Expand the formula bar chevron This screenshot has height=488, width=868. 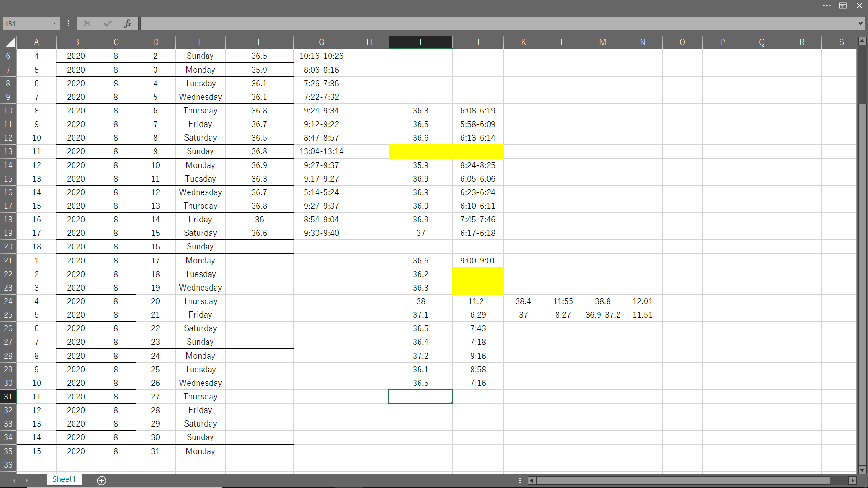click(860, 23)
